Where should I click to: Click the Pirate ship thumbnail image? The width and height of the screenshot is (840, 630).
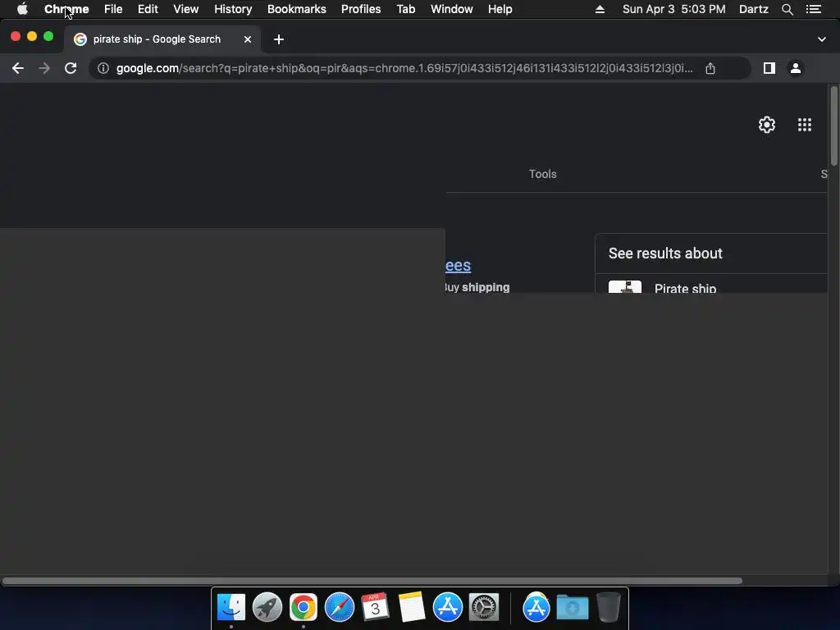coord(624,286)
